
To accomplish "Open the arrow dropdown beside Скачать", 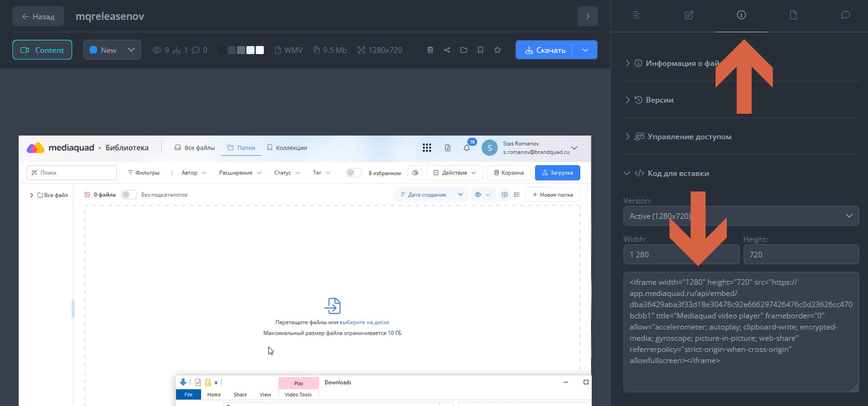I will 586,50.
